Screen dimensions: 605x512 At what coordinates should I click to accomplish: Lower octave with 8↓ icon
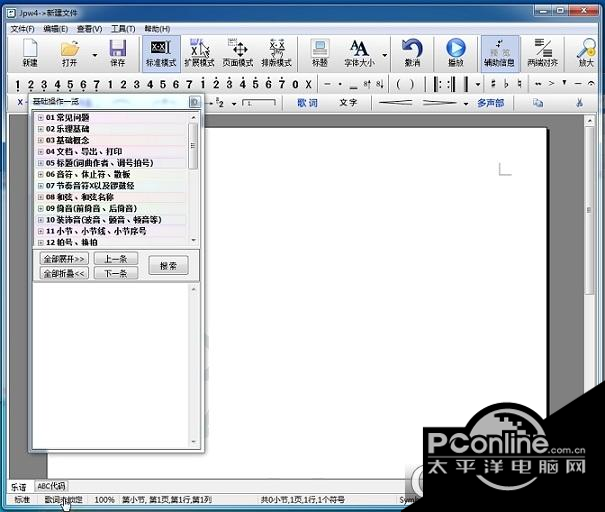pyautogui.click(x=380, y=84)
